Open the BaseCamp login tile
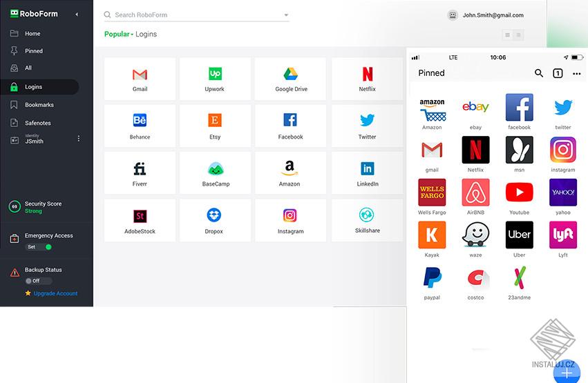Image resolution: width=588 pixels, height=383 pixels. pos(215,173)
